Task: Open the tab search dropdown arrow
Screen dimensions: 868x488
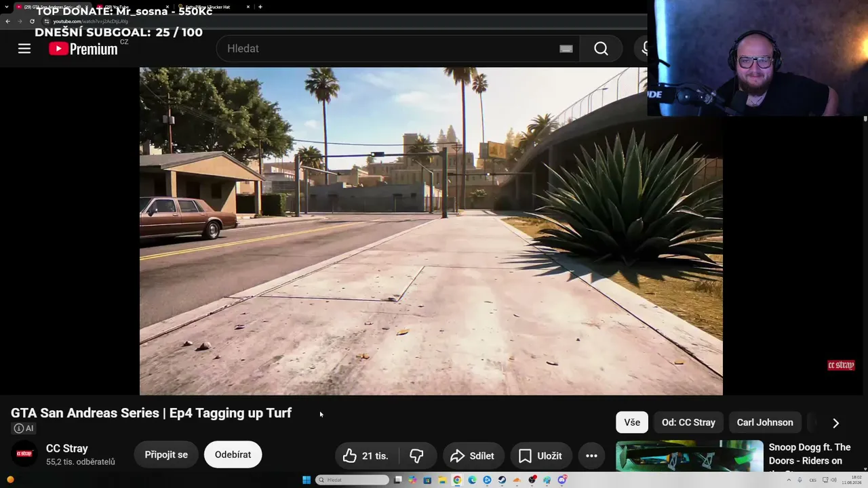Action: click(x=5, y=7)
